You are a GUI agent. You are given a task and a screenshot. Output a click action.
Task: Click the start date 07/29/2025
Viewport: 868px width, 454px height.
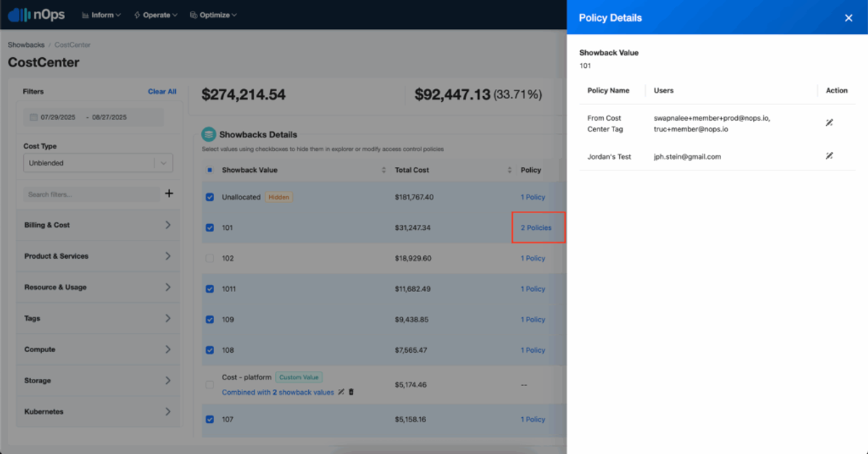click(59, 117)
